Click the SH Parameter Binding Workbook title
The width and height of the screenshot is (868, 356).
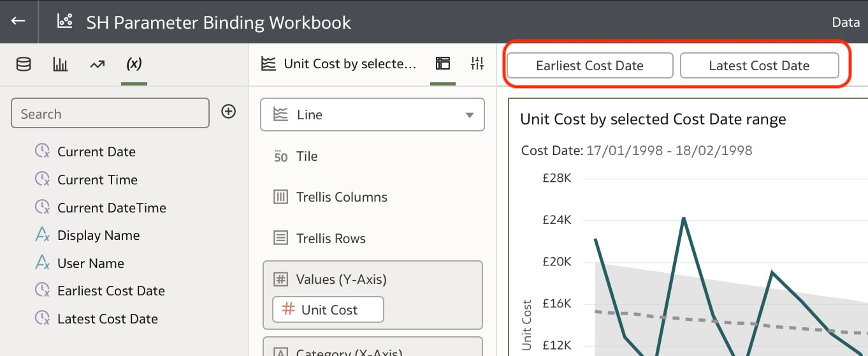219,22
